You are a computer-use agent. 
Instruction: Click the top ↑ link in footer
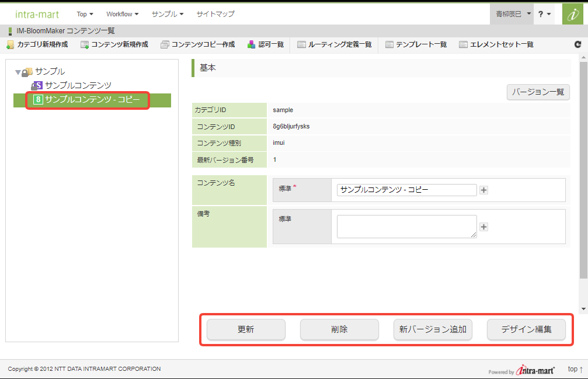575,369
